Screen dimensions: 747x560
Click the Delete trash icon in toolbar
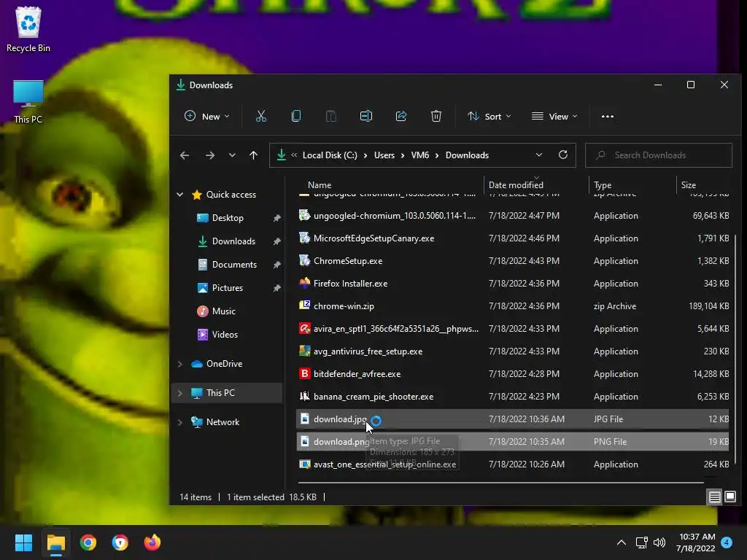[x=436, y=116]
